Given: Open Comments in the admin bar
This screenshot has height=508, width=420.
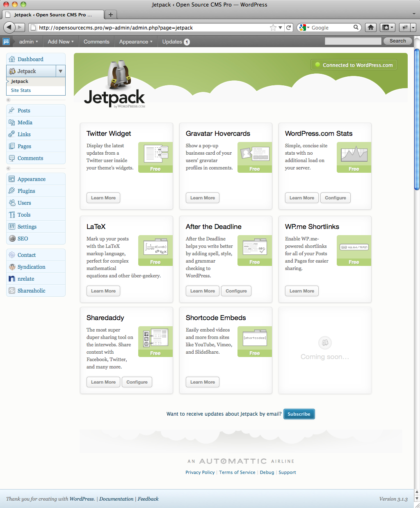Looking at the screenshot, I should click(x=96, y=41).
